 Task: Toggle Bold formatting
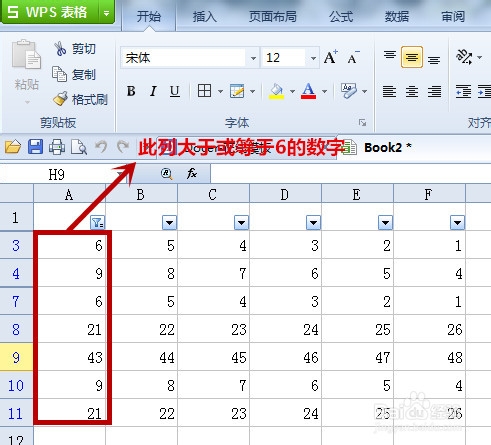(131, 91)
